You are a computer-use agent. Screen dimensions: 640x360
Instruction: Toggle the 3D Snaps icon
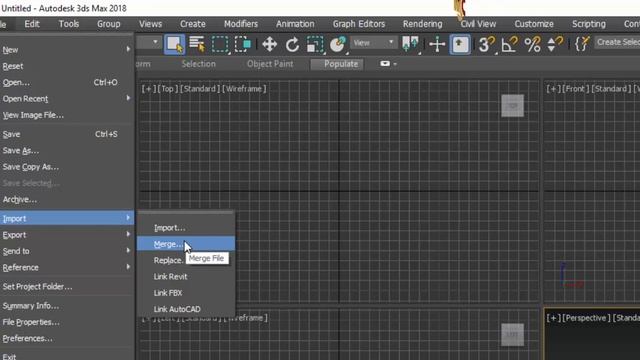[x=487, y=44]
